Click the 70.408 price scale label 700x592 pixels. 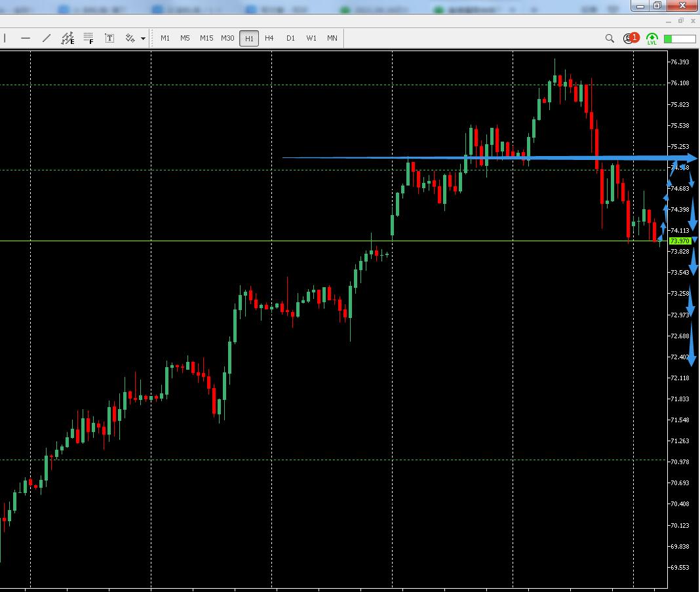point(680,503)
